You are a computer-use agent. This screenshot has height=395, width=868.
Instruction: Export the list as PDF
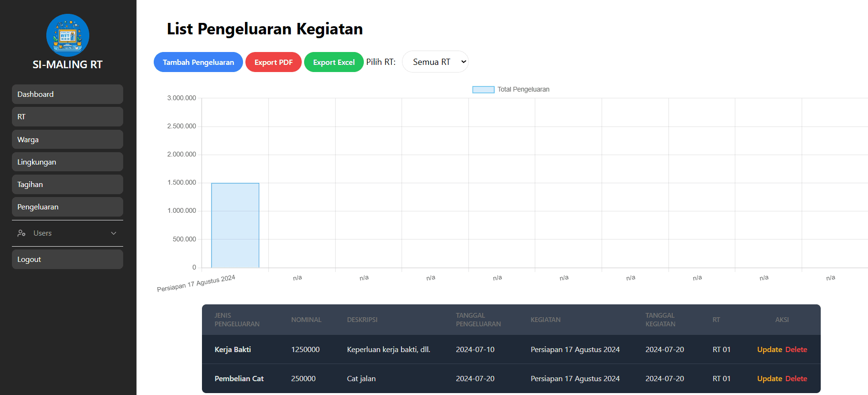coord(274,62)
